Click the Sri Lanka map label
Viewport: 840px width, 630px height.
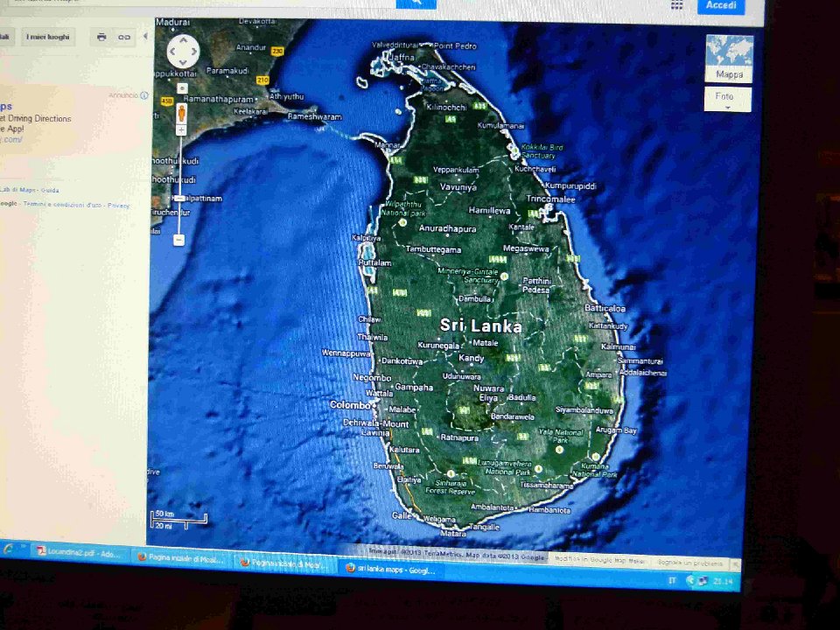(x=480, y=325)
